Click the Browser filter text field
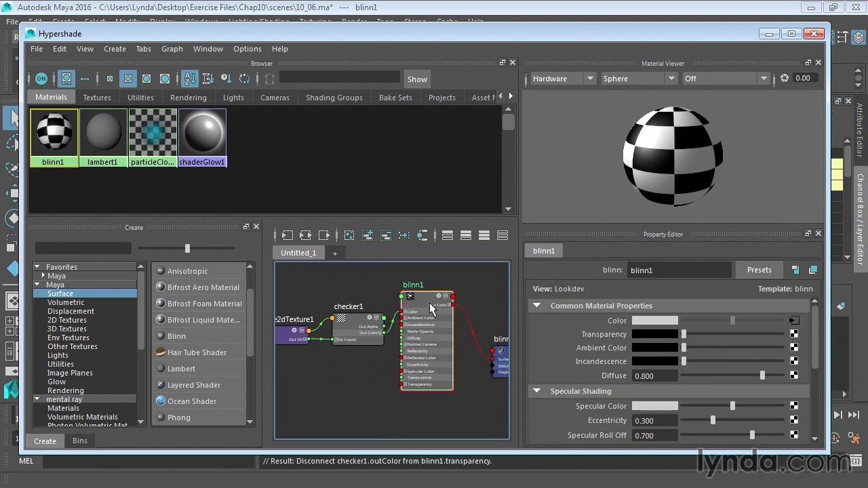868x488 pixels. point(339,78)
